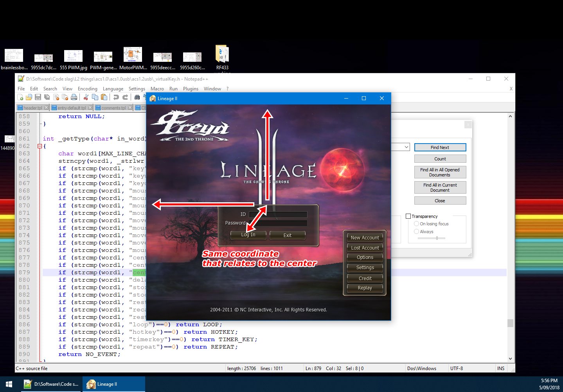Click Lineage II taskbar button
This screenshot has height=392, width=563.
pyautogui.click(x=113, y=384)
